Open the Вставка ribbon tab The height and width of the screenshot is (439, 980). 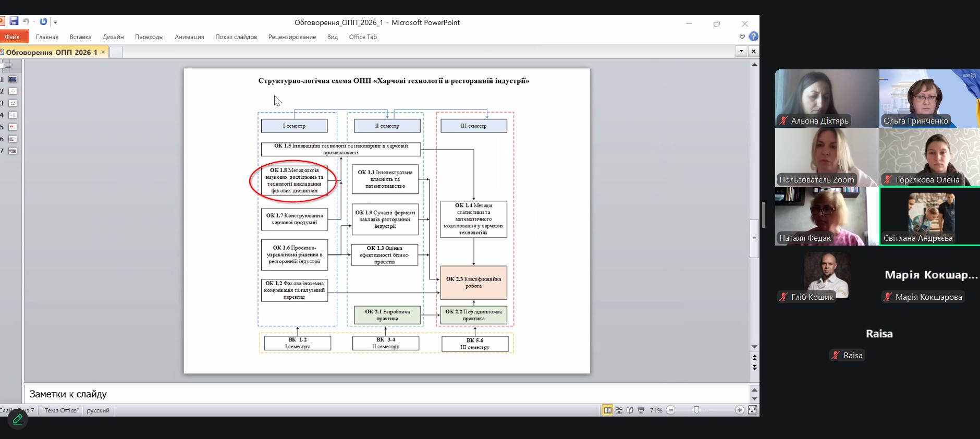(80, 37)
